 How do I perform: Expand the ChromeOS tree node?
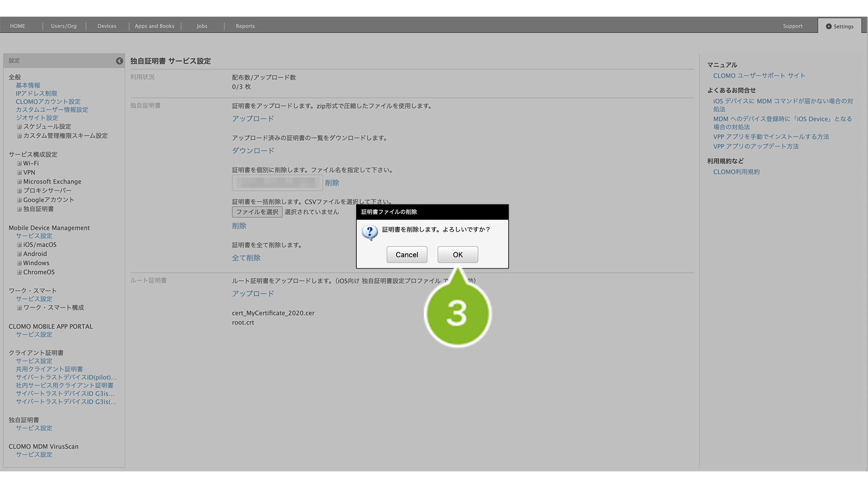[20, 272]
